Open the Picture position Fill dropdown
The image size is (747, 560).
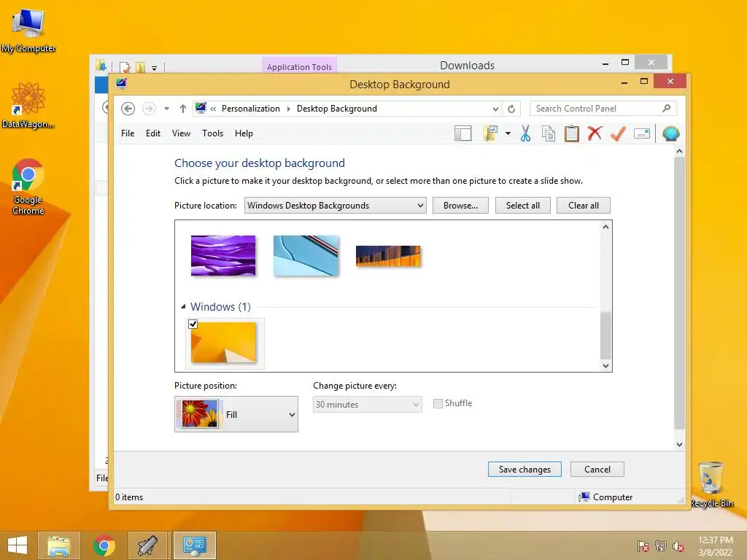point(236,414)
